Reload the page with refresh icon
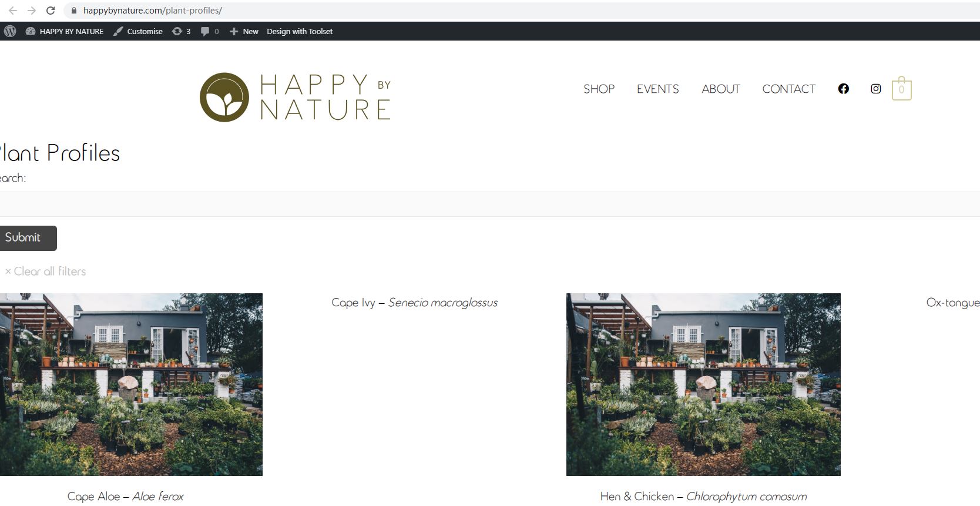 tap(51, 11)
